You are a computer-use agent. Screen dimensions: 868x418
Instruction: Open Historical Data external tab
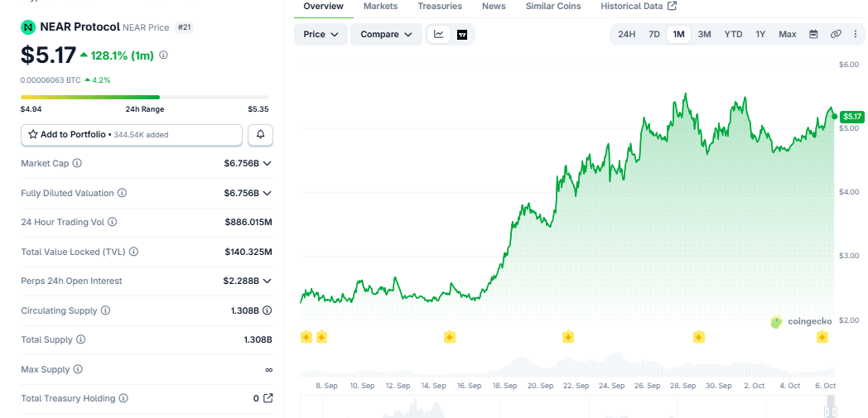[639, 6]
